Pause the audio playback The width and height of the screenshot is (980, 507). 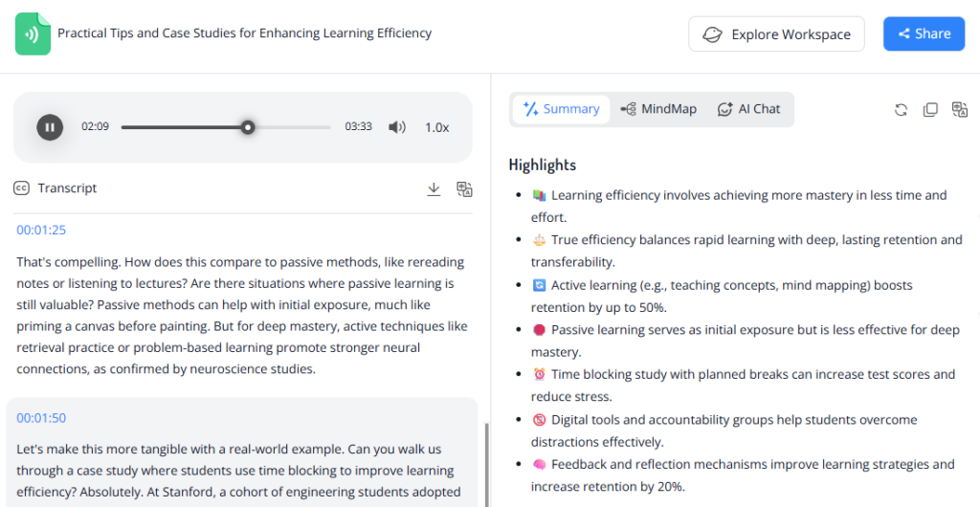point(50,127)
